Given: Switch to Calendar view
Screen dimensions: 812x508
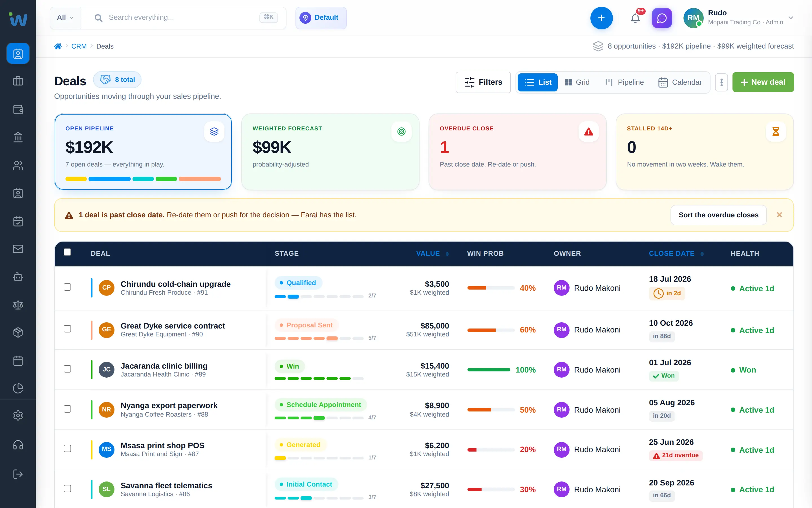Looking at the screenshot, I should pyautogui.click(x=680, y=82).
